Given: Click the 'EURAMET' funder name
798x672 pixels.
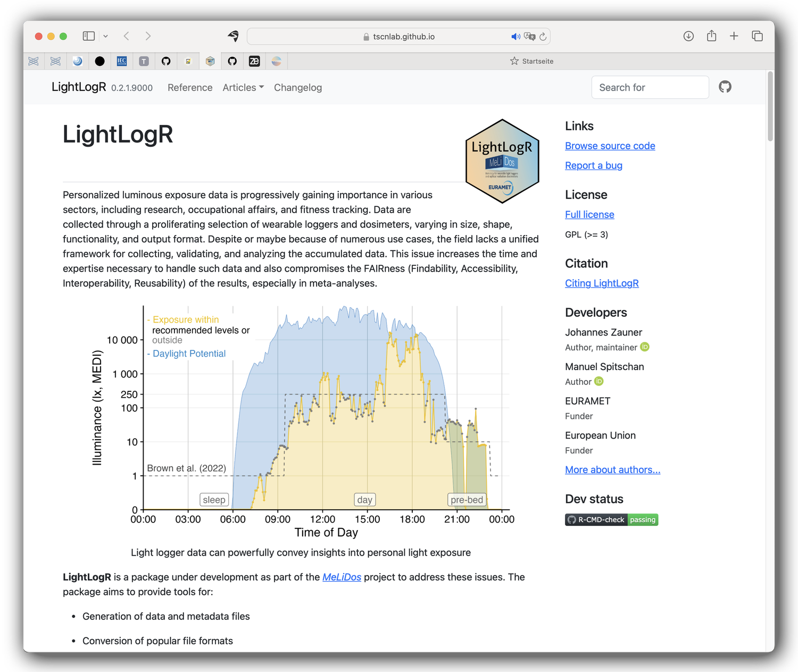Looking at the screenshot, I should (x=587, y=401).
